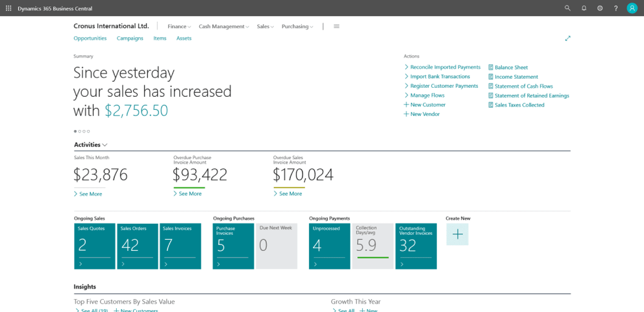Viewport: 644px width, 312px height.
Task: Open the Cash Management dropdown
Action: [223, 27]
